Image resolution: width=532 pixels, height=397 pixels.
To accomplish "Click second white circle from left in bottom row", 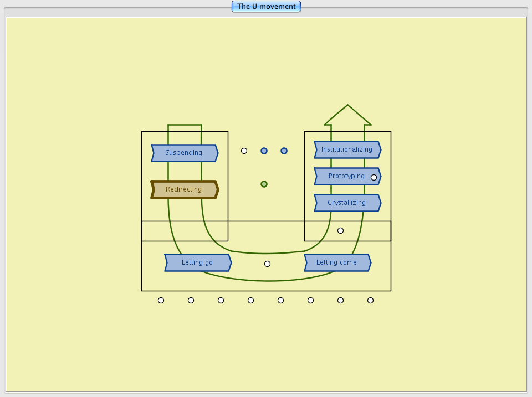I will click(x=191, y=300).
